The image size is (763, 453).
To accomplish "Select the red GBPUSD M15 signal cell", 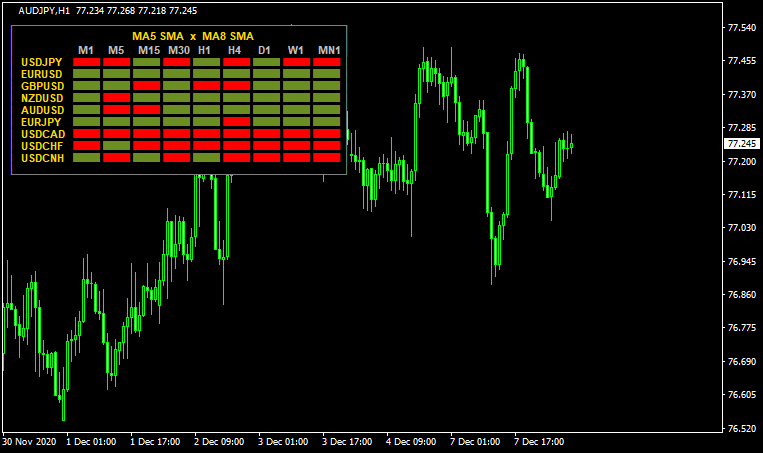I will click(147, 86).
